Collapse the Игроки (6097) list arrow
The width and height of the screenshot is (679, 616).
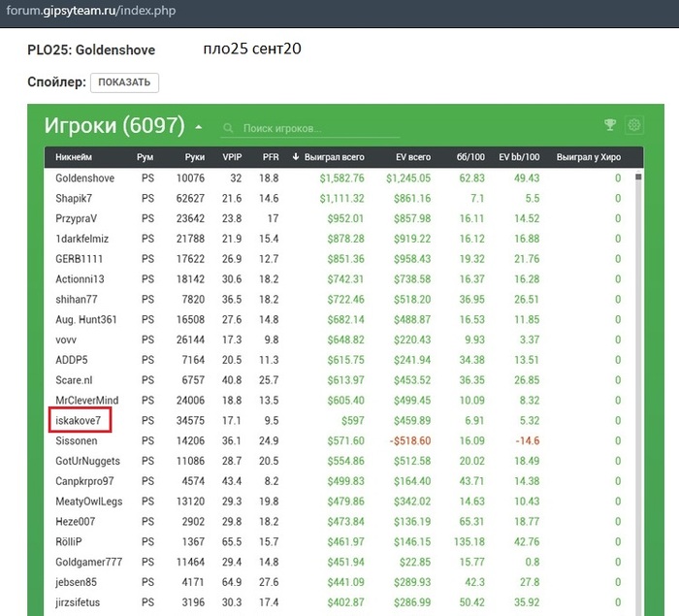click(199, 127)
